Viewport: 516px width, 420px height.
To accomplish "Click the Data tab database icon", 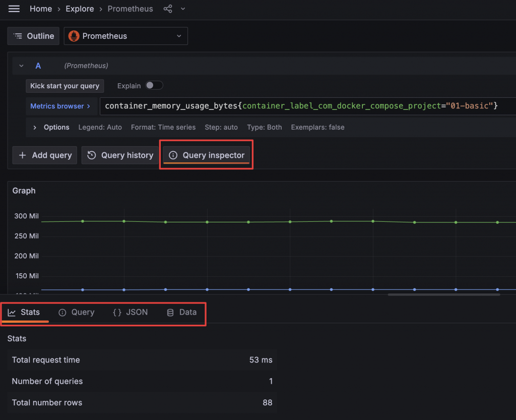I will pyautogui.click(x=170, y=313).
